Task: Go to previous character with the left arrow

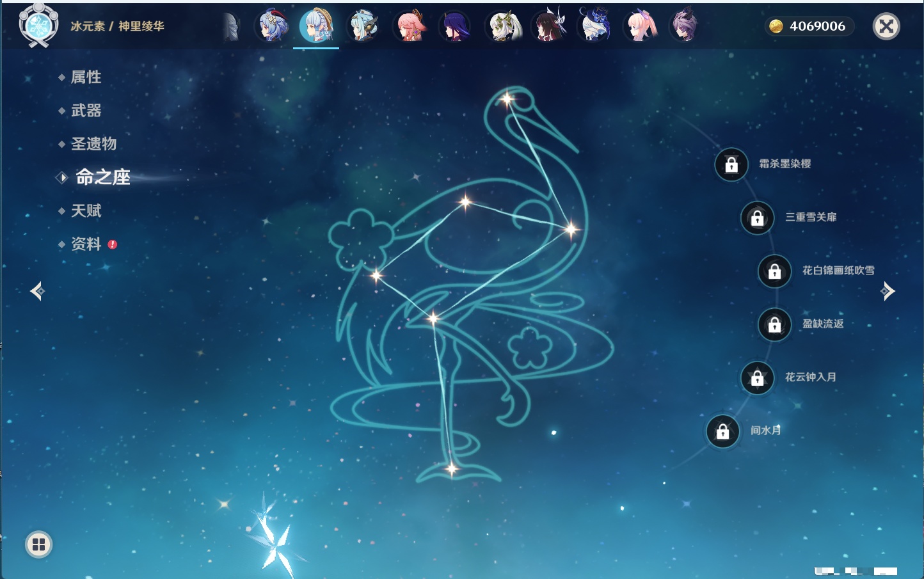Action: [37, 291]
